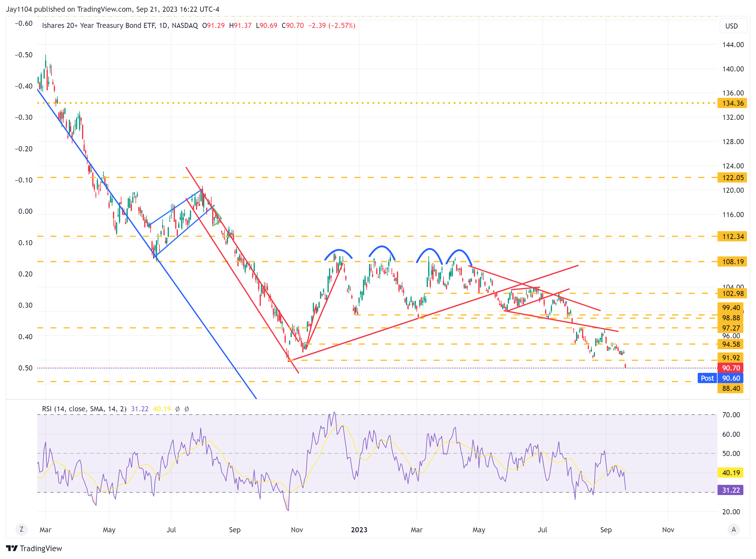This screenshot has height=559, width=756.
Task: Click the yellow 40.19 RSI average label
Action: point(730,473)
